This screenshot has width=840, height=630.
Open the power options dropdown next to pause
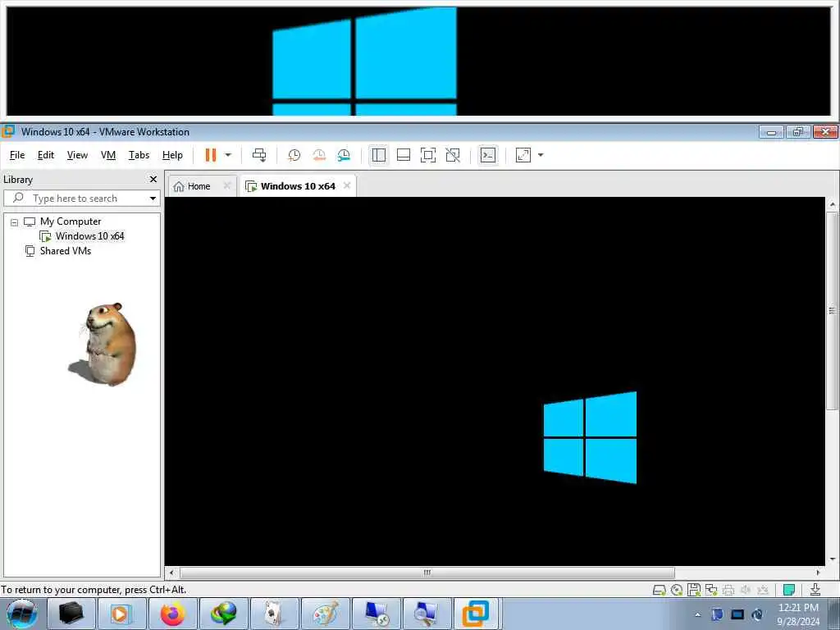[228, 155]
